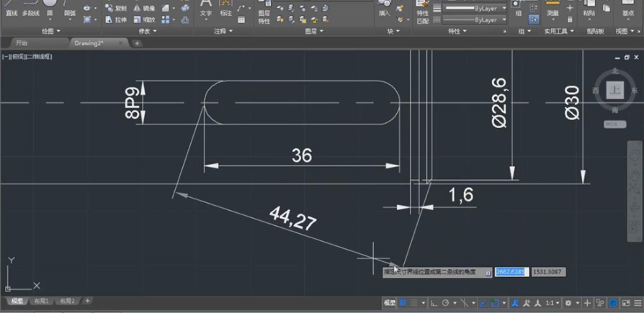Image resolution: width=644 pixels, height=313 pixels.
Task: Expand the 图层 panel dropdown
Action: tap(314, 31)
